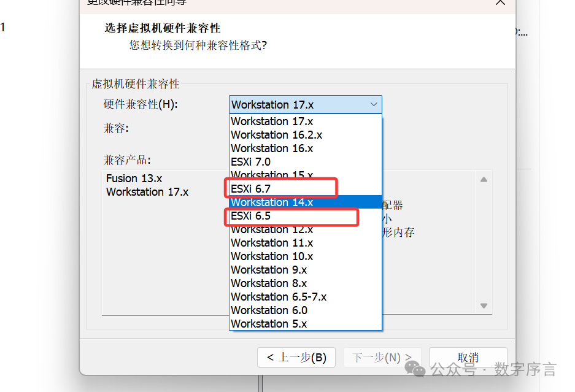Choose Workstation 11.x in the list
This screenshot has width=575, height=392.
coord(305,243)
